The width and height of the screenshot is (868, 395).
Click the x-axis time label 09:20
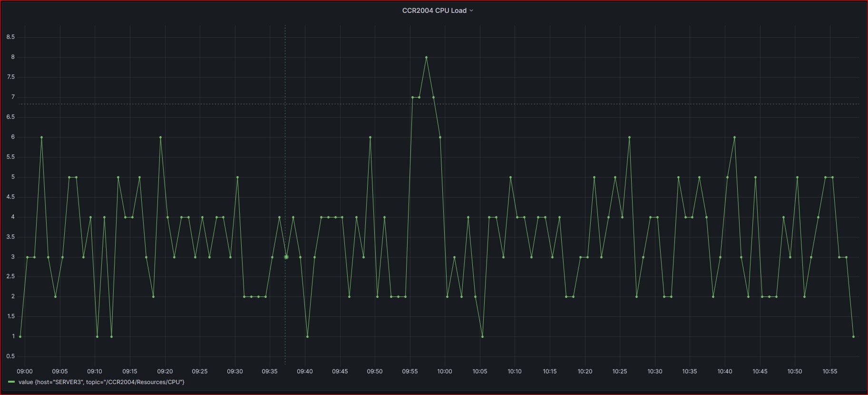click(x=165, y=371)
